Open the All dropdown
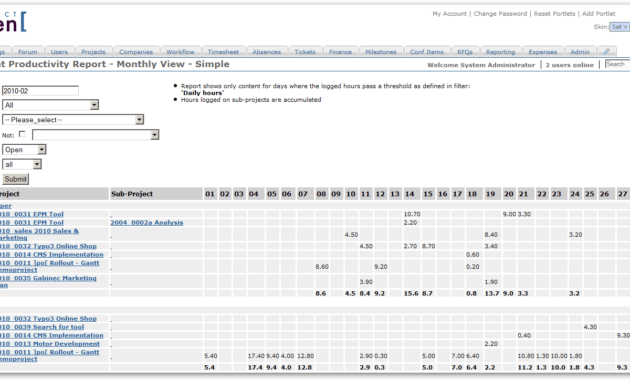630x380 pixels. (50, 105)
